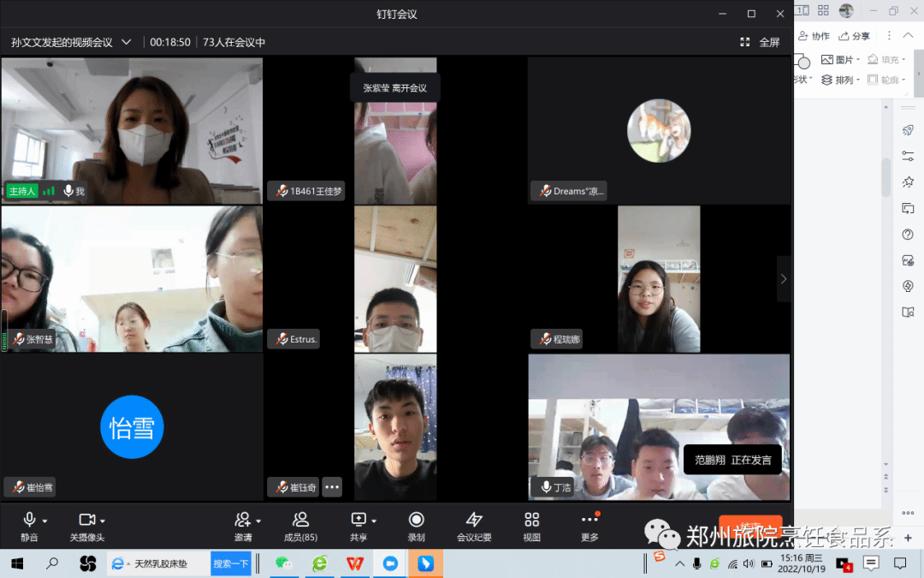Open the 图片 dropdown in WPS ribbon
Image resolution: width=924 pixels, height=578 pixels.
838,60
